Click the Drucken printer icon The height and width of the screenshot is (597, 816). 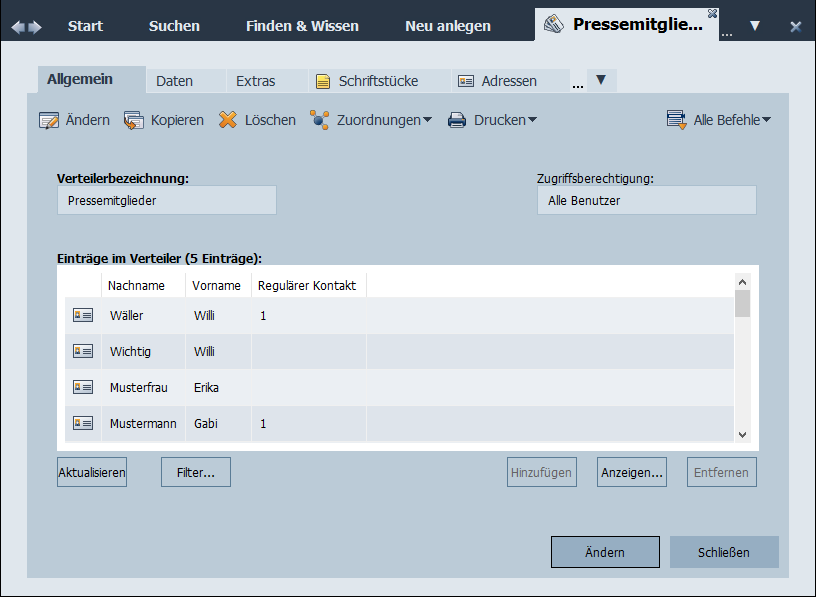point(457,120)
